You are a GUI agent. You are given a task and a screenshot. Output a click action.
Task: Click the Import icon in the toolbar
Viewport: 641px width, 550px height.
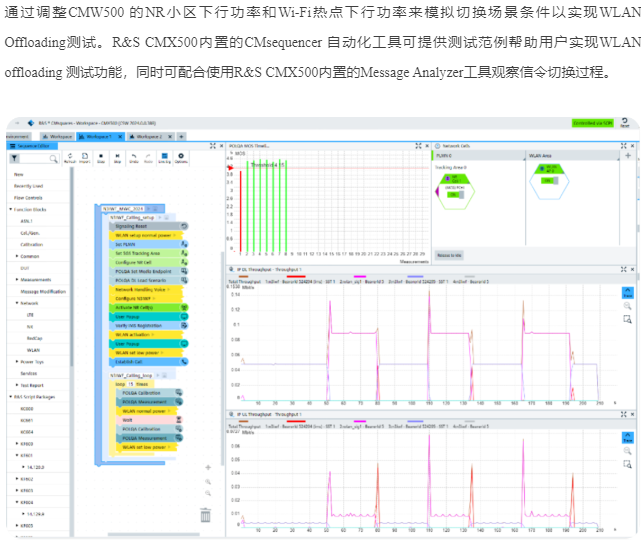click(85, 157)
